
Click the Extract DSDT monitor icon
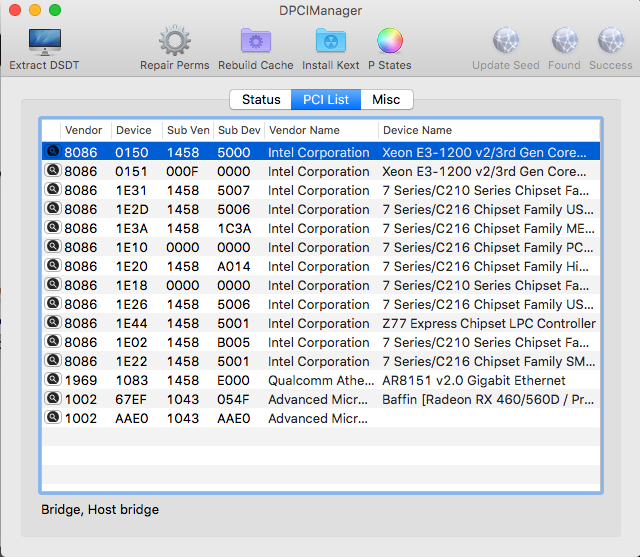[x=44, y=41]
